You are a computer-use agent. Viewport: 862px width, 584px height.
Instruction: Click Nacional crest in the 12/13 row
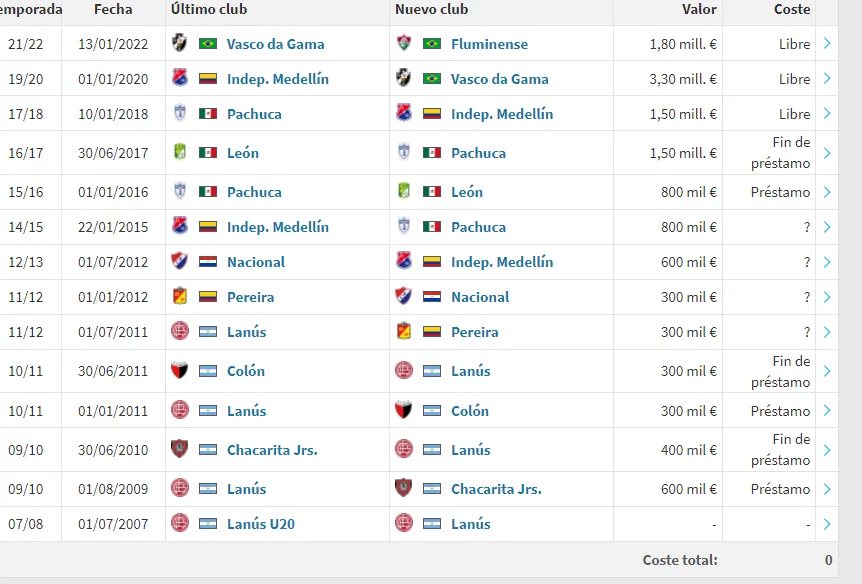click(x=180, y=262)
